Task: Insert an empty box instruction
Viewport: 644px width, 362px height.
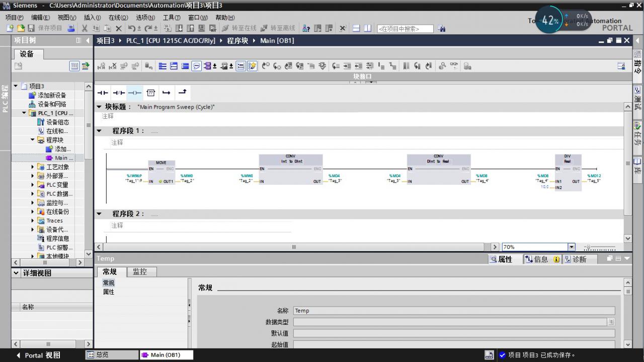Action: tap(150, 93)
